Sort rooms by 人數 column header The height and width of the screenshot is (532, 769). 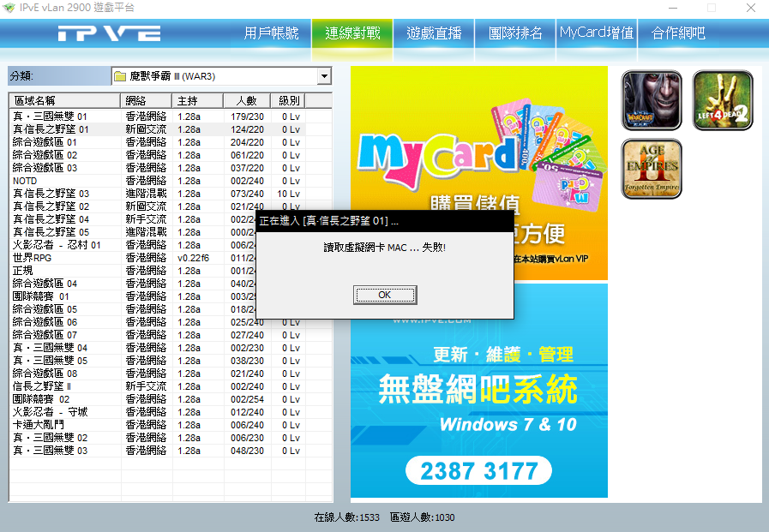[246, 100]
